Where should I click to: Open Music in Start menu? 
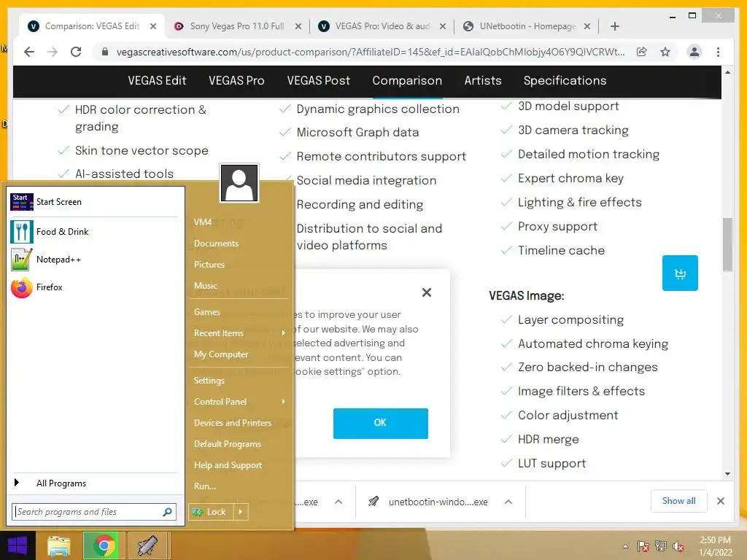click(x=205, y=286)
